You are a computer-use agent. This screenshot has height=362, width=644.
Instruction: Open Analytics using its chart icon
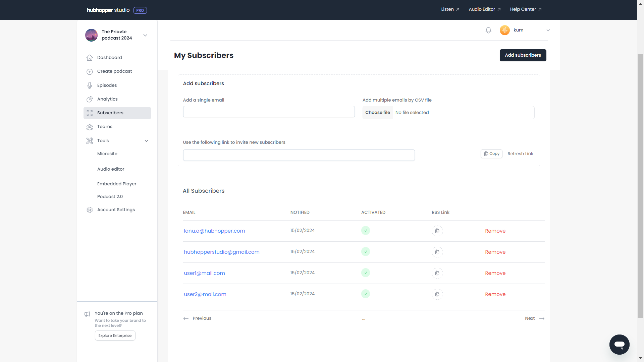[90, 99]
